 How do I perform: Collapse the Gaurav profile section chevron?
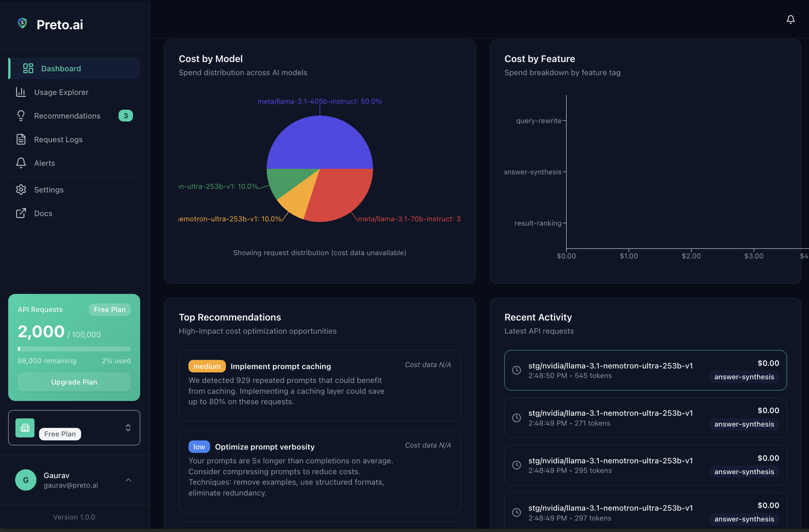pos(128,480)
